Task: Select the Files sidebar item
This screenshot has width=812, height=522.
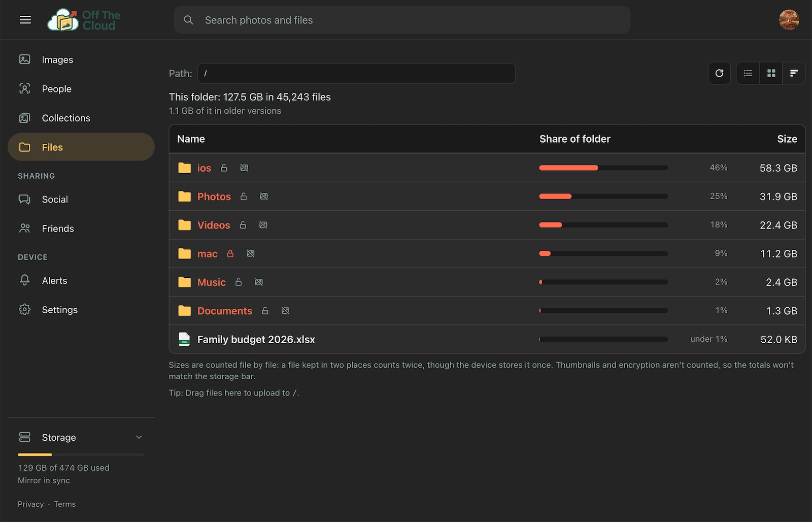Action: click(x=81, y=147)
